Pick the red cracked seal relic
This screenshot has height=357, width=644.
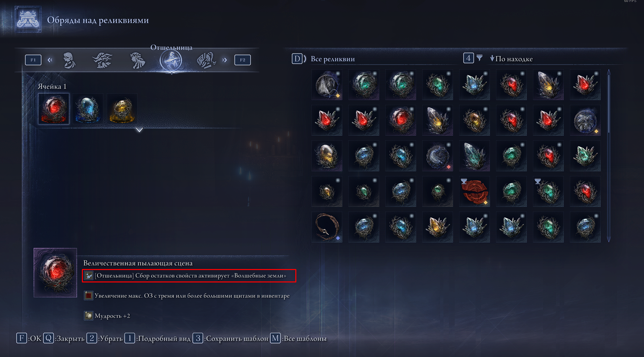click(475, 191)
